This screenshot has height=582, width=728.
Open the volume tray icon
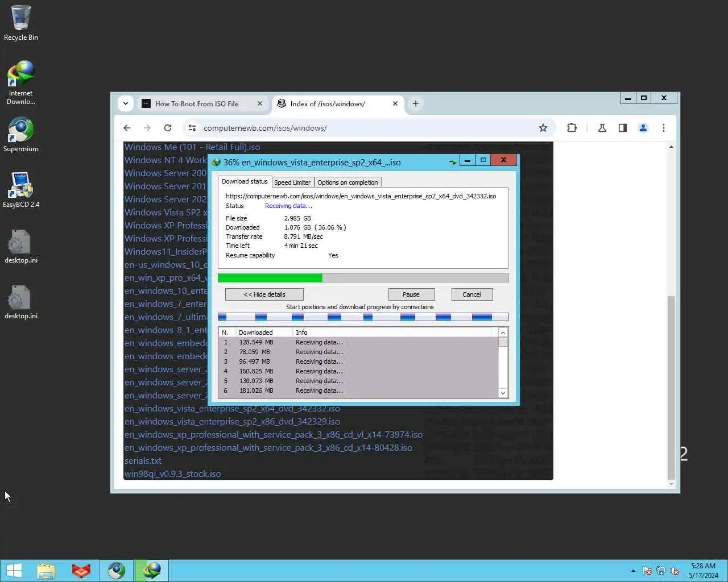click(x=675, y=571)
